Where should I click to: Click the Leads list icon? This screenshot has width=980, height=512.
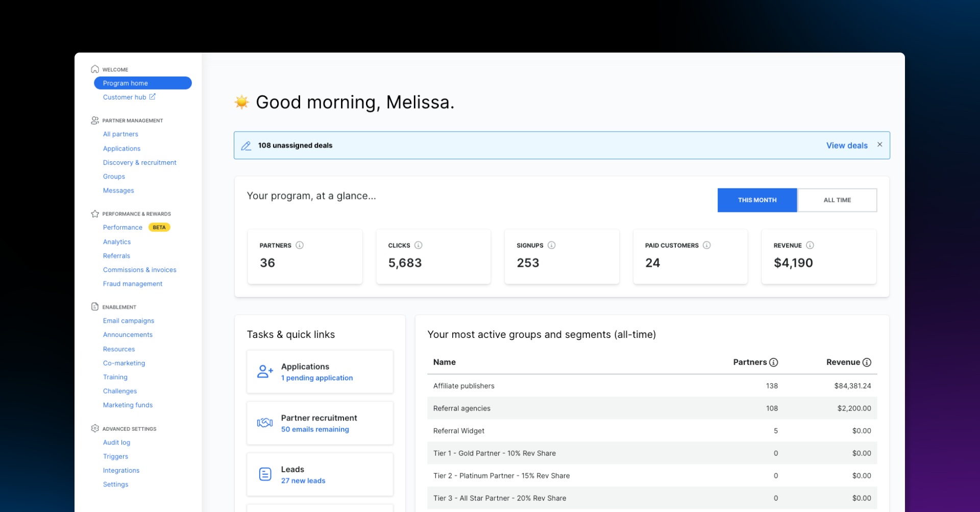pos(265,474)
